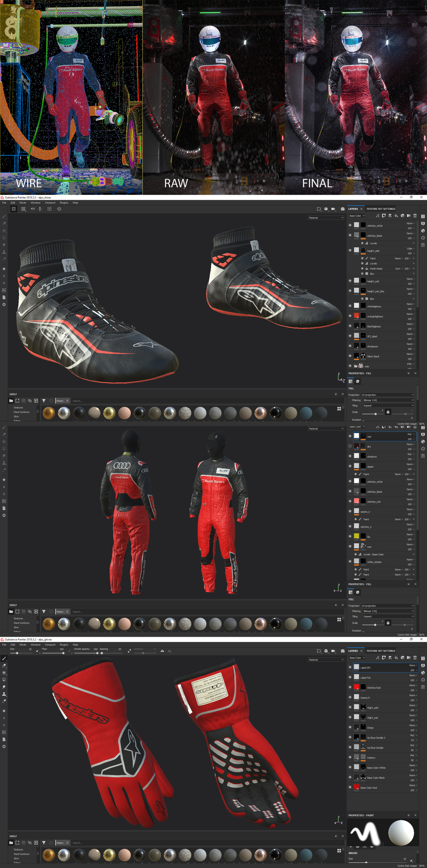Click Add mask icon in shoes Layers panel
The image size is (427, 868).
pyautogui.click(x=384, y=216)
